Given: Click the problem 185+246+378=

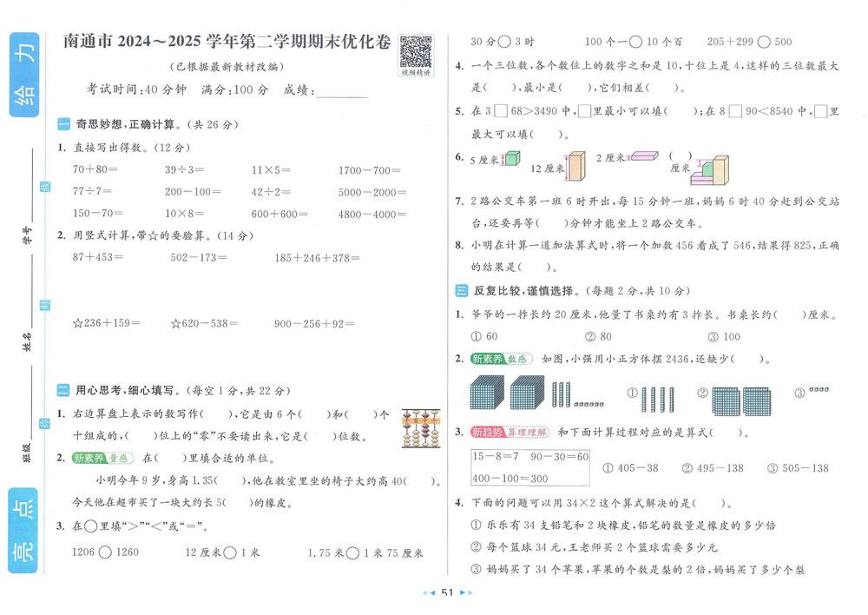Looking at the screenshot, I should 317,258.
